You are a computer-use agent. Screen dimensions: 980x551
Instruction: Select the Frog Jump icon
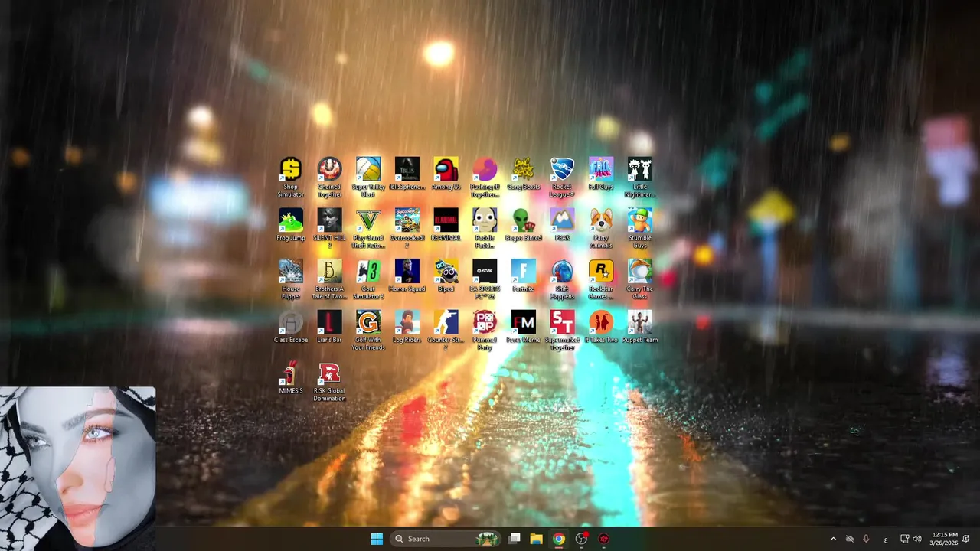(x=291, y=220)
